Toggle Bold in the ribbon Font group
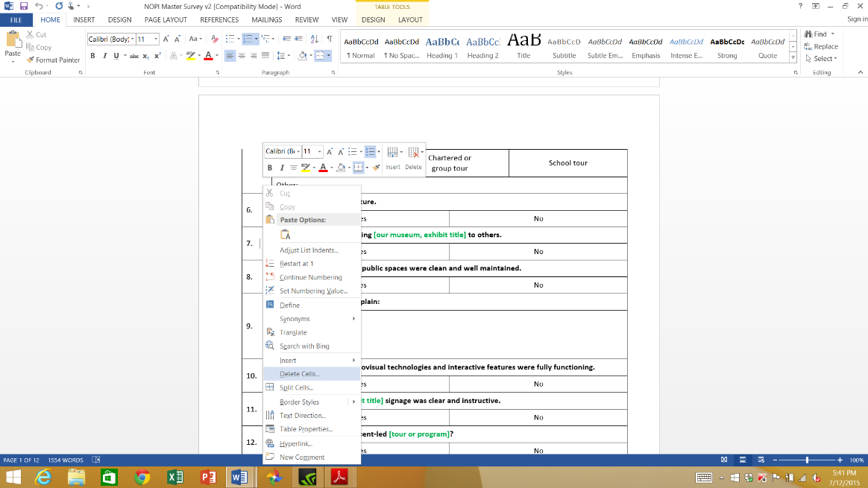 (x=93, y=56)
